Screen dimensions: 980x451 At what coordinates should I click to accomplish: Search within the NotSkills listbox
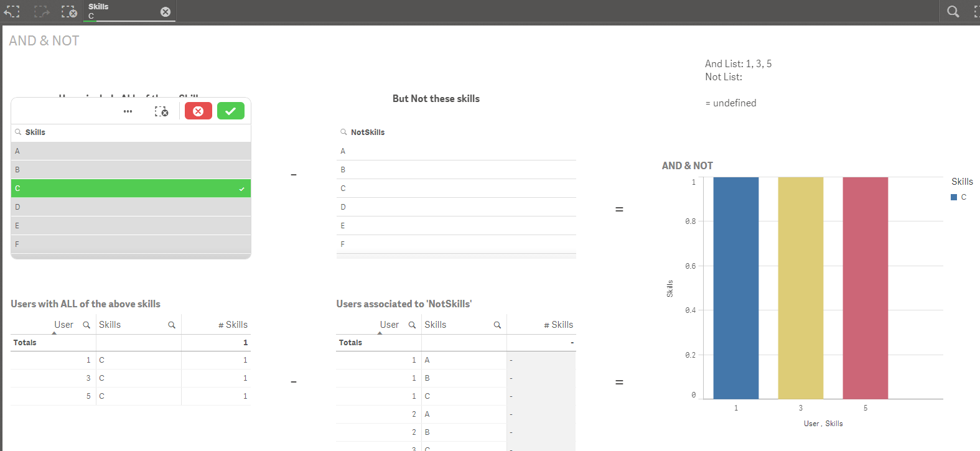[343, 132]
